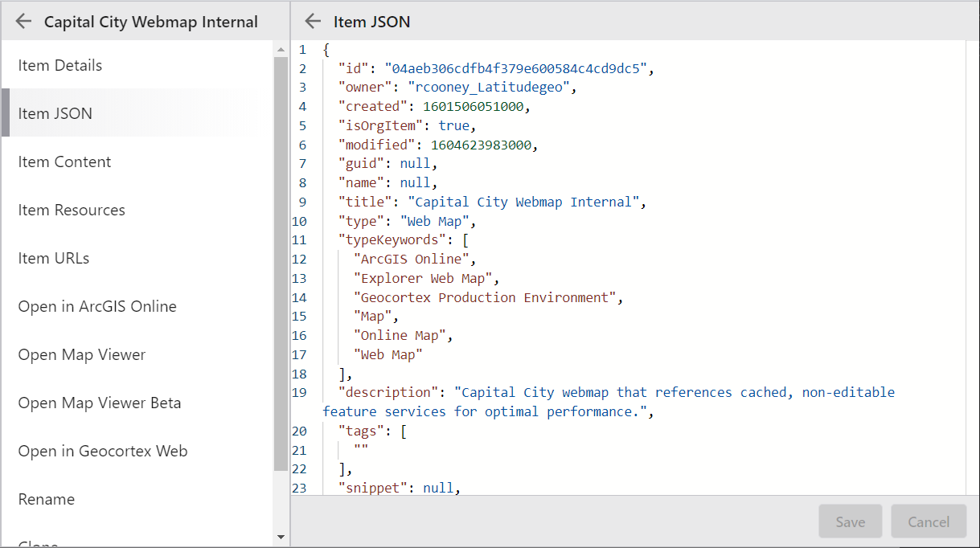
Task: Click the back arrow next to Item JSON header
Action: [314, 22]
